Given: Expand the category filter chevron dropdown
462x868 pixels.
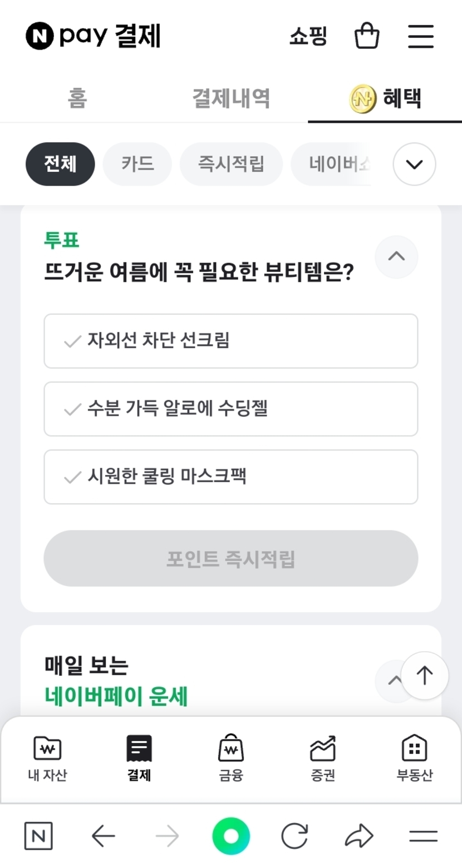Looking at the screenshot, I should 414,164.
